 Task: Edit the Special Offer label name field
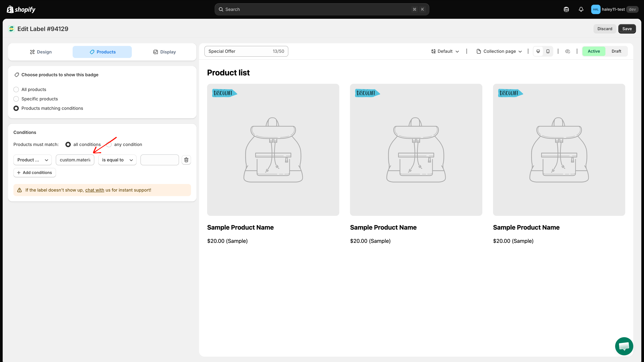pos(246,51)
